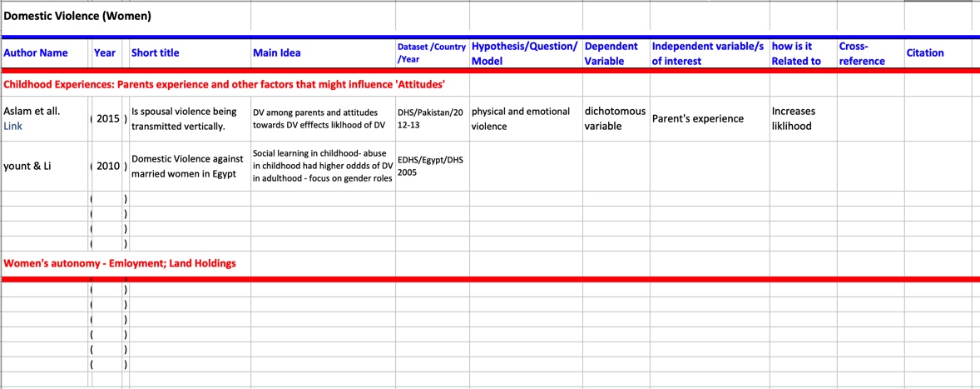Select the 'Dataset /Country /Year' header cell
980x389 pixels.
tap(431, 53)
